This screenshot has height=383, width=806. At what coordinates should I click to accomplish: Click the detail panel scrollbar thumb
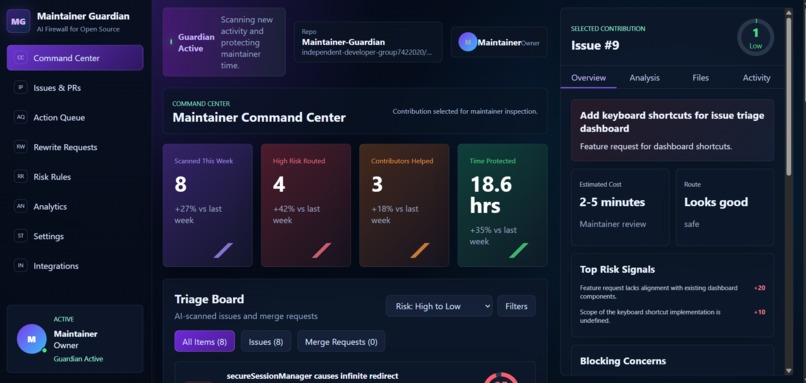[789, 97]
